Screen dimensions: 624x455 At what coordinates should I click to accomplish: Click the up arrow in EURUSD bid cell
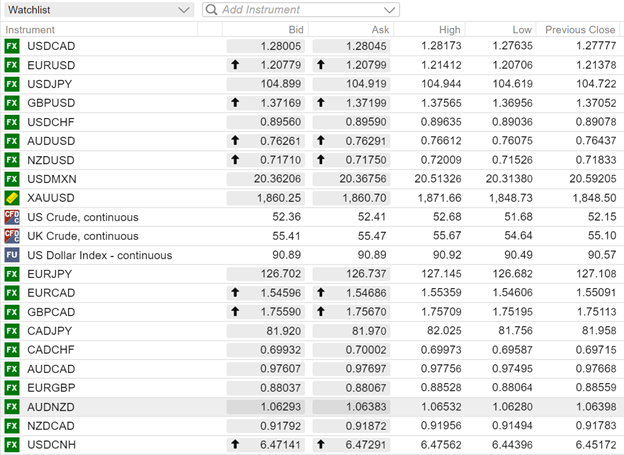click(x=236, y=65)
